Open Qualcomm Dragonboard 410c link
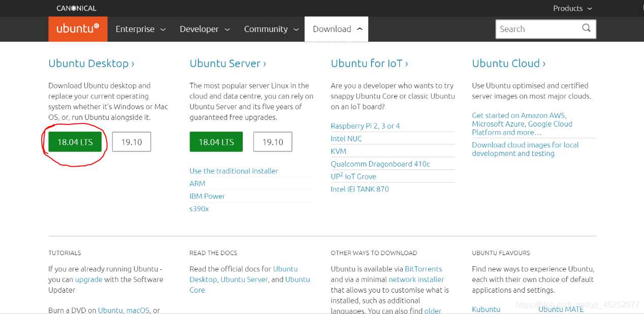 pyautogui.click(x=380, y=164)
